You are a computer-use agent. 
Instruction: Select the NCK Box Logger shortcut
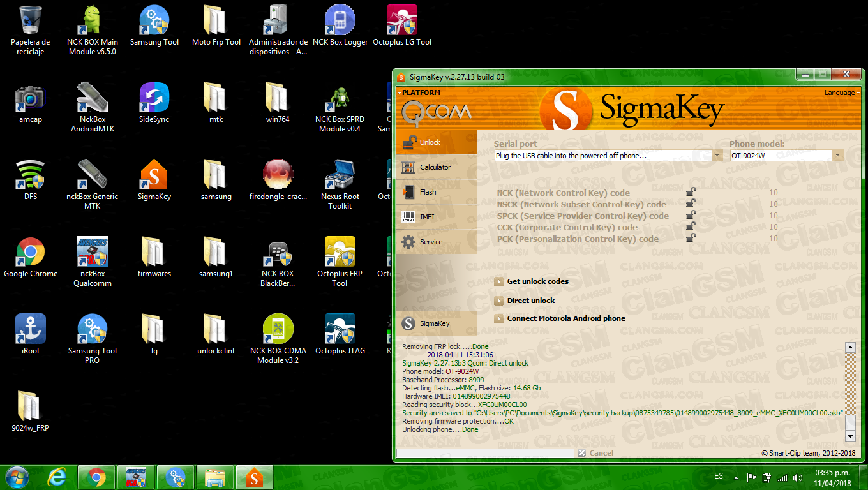point(340,27)
